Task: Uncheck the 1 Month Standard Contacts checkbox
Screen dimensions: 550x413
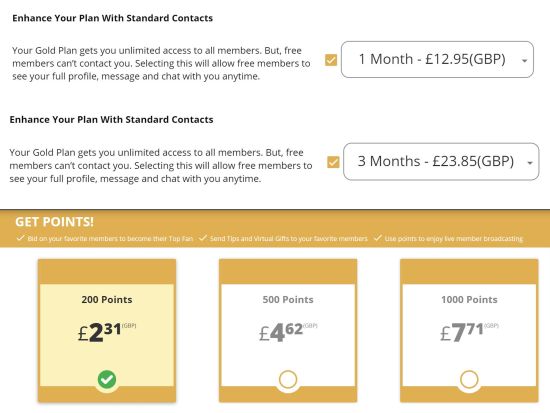Action: click(x=331, y=60)
